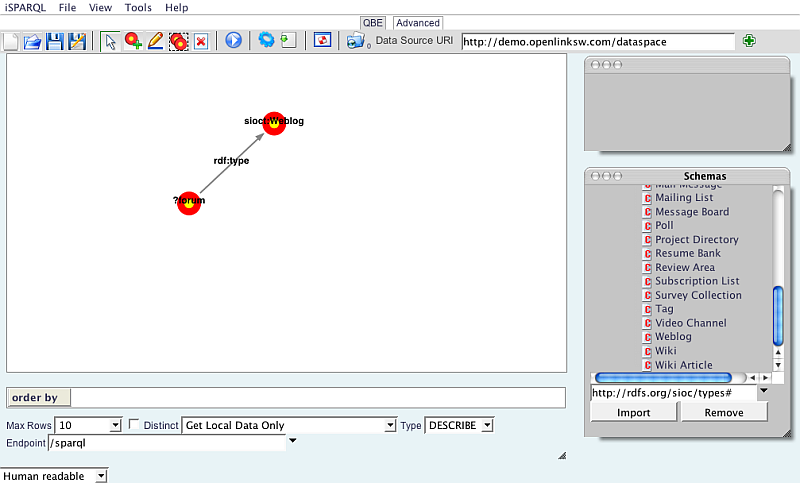The image size is (800, 483).
Task: Click the schema URI input field
Action: click(x=673, y=393)
